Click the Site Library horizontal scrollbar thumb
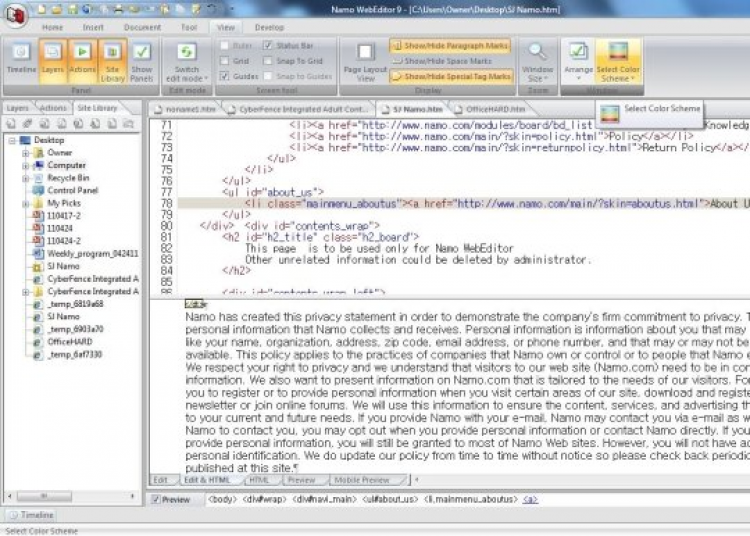The width and height of the screenshot is (750, 536). coord(44,496)
